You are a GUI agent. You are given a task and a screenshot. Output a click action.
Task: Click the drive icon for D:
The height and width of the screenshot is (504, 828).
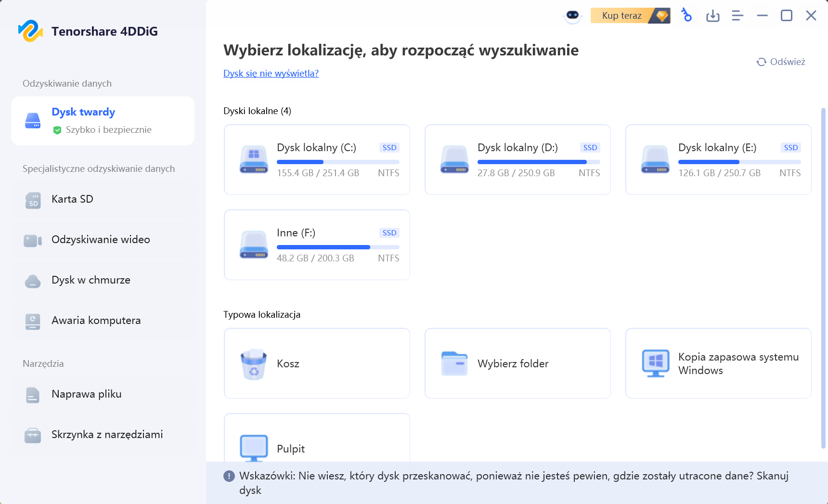click(x=454, y=159)
